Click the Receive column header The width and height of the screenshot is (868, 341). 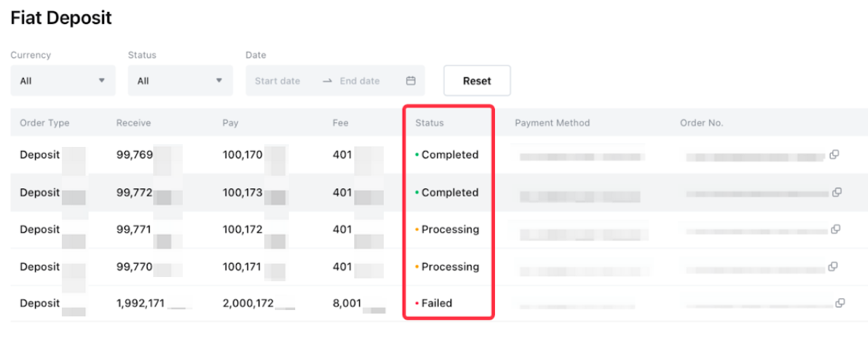pyautogui.click(x=134, y=123)
